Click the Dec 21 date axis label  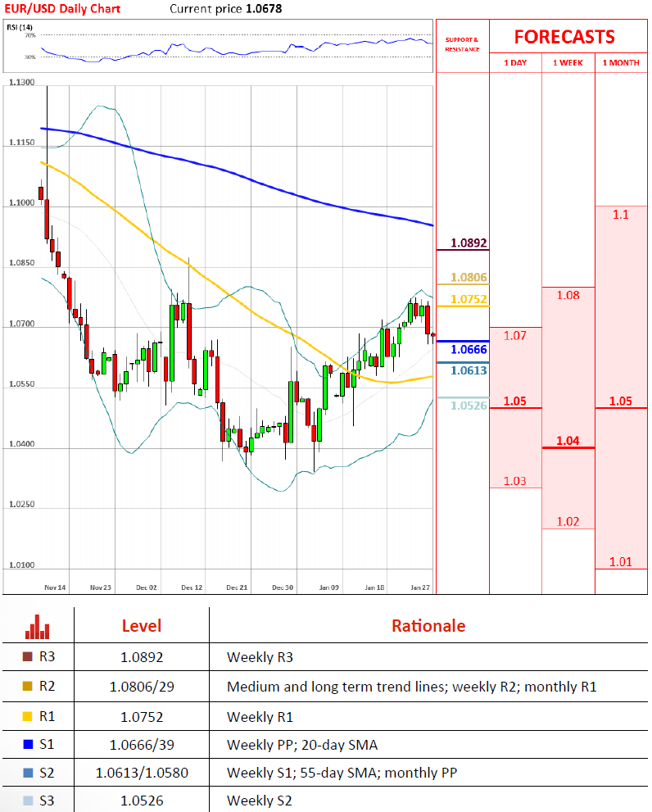(237, 587)
